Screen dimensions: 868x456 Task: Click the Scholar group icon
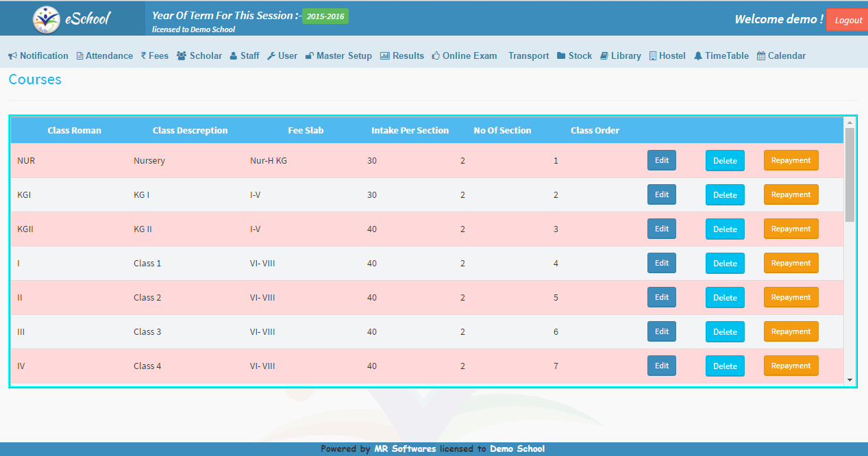tap(182, 56)
